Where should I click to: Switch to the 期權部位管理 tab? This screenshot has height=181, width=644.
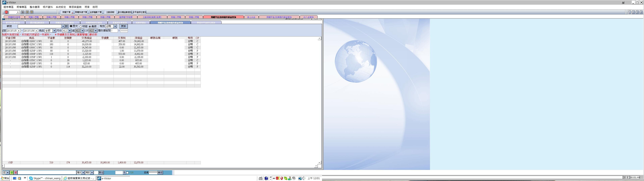click(14, 17)
